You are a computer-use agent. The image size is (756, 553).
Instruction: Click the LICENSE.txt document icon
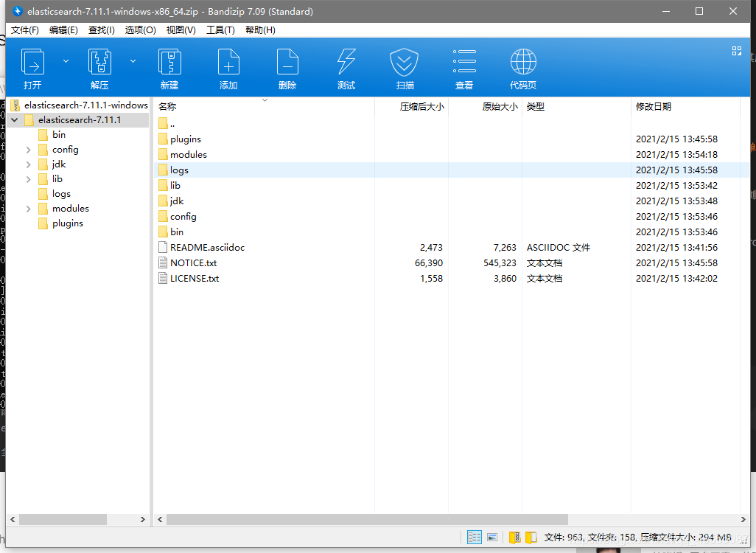tap(163, 279)
